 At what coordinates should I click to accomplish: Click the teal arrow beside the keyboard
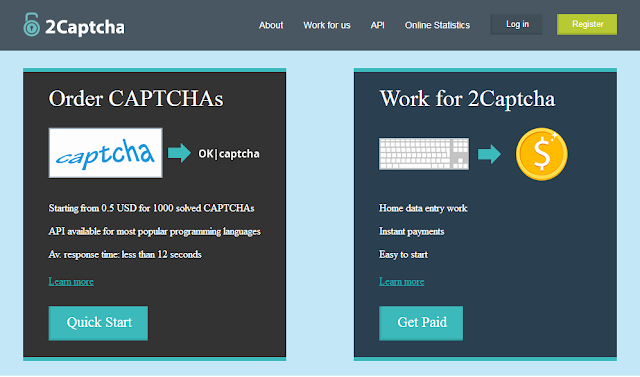coord(489,154)
